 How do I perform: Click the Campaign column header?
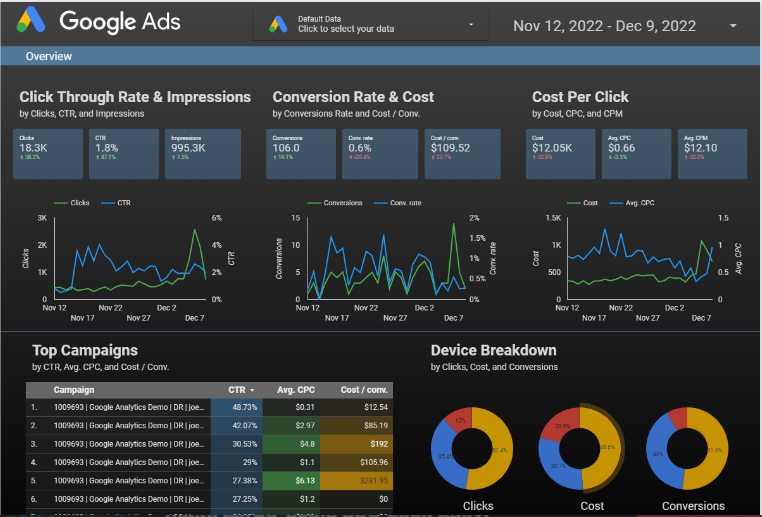74,390
